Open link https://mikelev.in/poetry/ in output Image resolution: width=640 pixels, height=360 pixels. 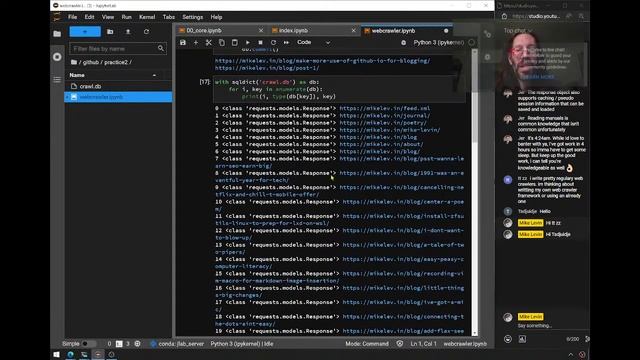383,123
